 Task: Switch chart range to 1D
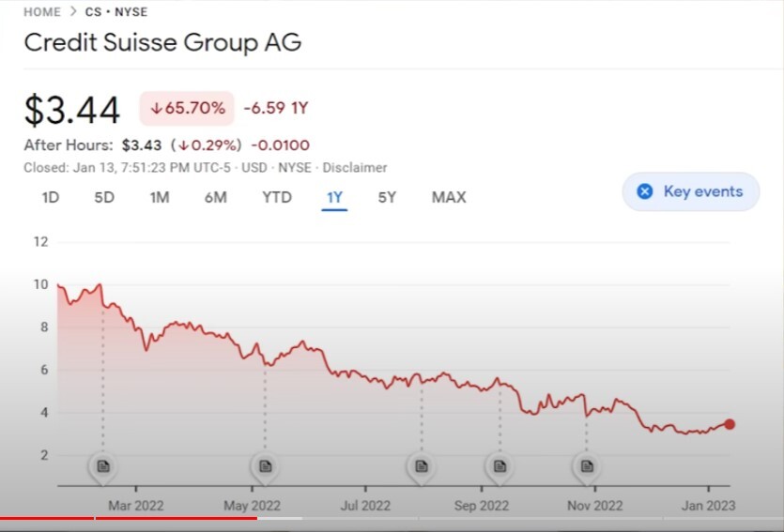coord(51,197)
